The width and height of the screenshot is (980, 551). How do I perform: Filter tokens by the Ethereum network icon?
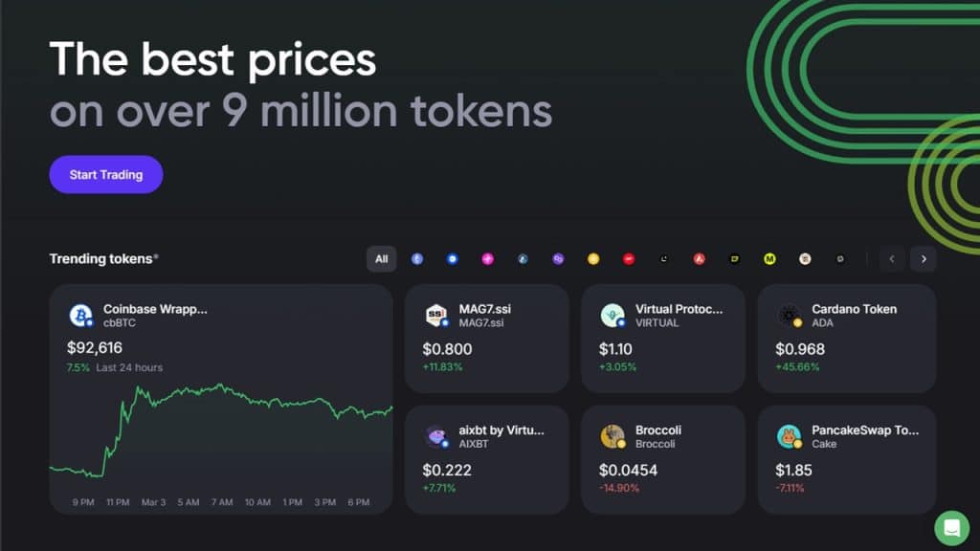(x=416, y=258)
